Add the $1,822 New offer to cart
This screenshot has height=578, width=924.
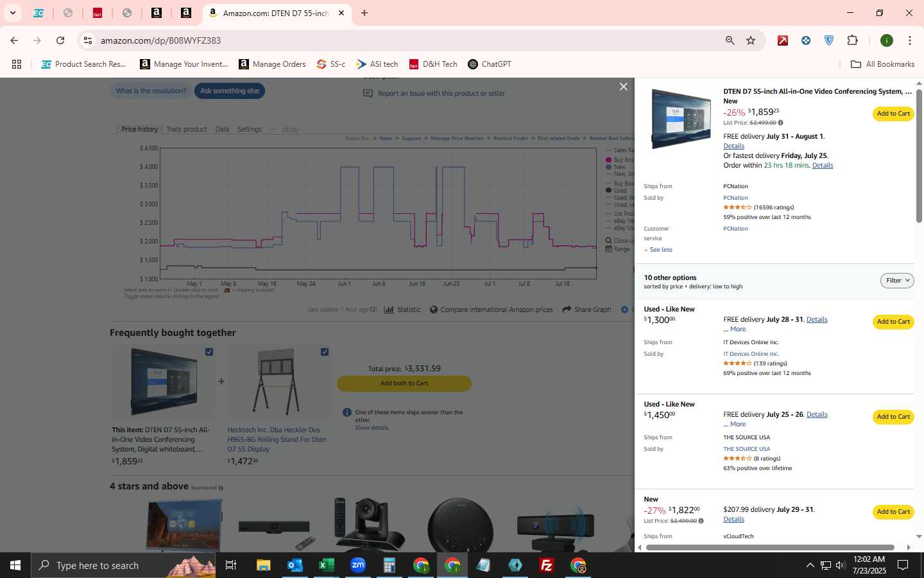point(893,512)
